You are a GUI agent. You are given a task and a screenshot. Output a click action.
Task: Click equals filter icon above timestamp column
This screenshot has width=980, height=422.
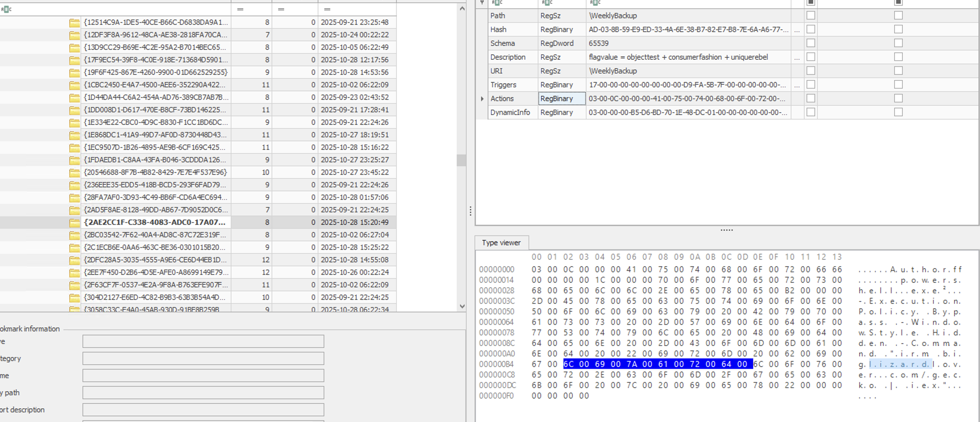coord(327,9)
